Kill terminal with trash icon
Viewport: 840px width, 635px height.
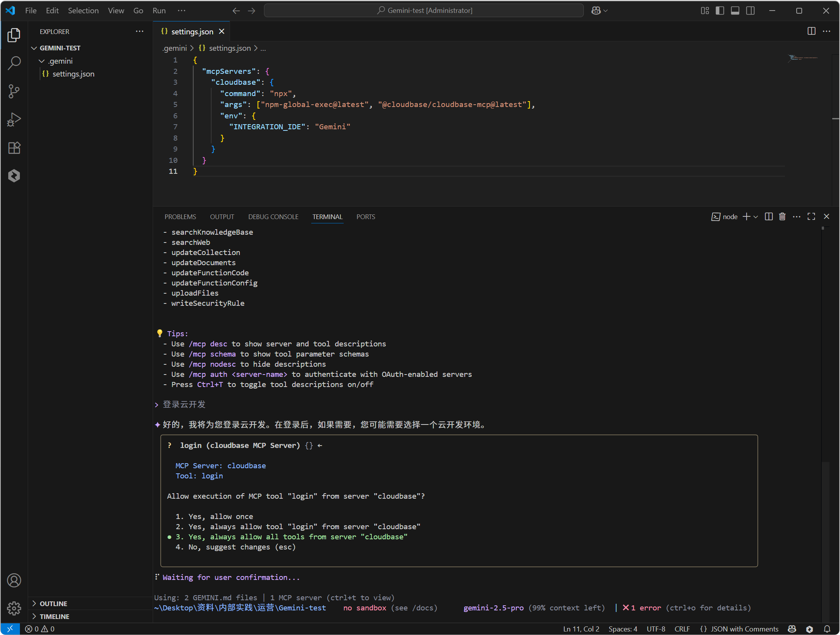click(x=782, y=217)
